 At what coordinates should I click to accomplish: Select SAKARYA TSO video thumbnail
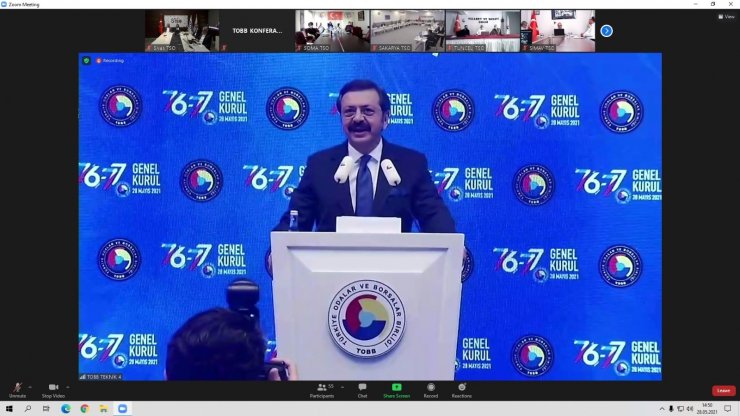[407, 31]
